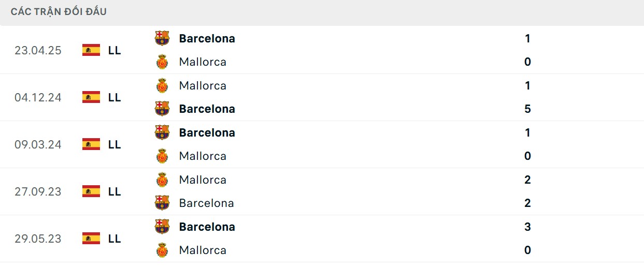Click Barcelona crest in 29.05.23 match
The image size is (644, 268).
point(162,227)
